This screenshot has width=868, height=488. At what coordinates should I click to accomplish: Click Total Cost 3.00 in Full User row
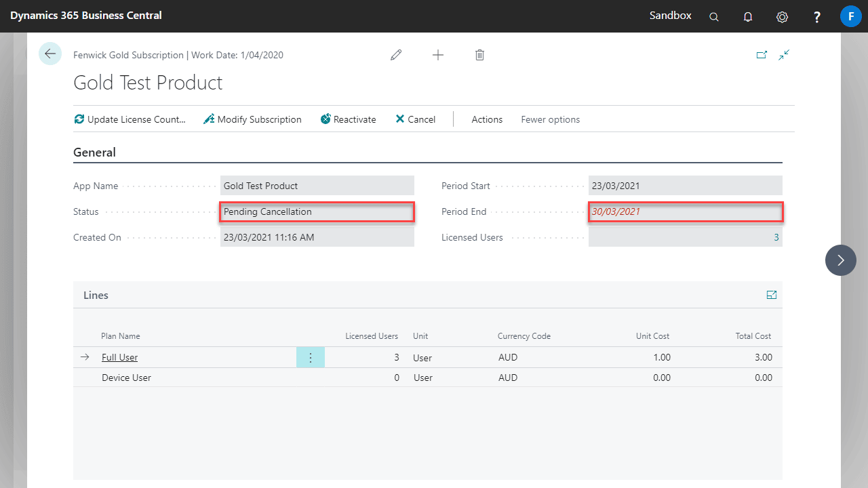(x=764, y=357)
